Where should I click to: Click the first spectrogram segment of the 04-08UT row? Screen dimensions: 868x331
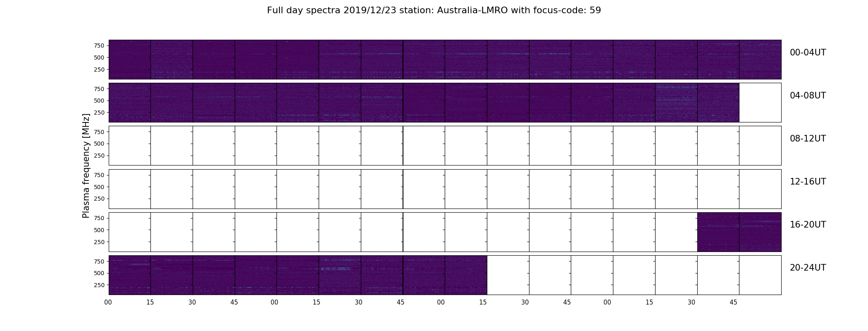coord(129,103)
